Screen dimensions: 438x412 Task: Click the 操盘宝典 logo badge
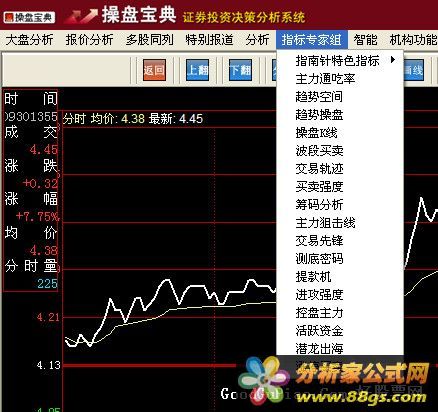(29, 17)
